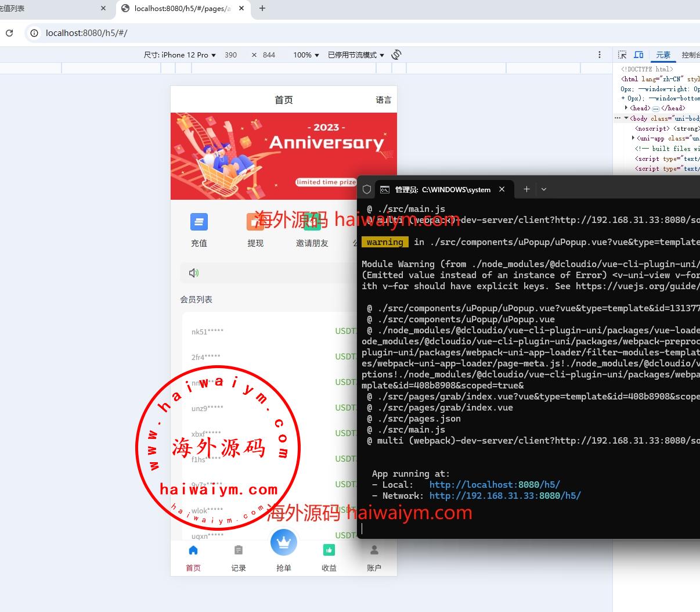Click the inspect element picker icon
Image resolution: width=700 pixels, height=612 pixels.
pyautogui.click(x=622, y=55)
